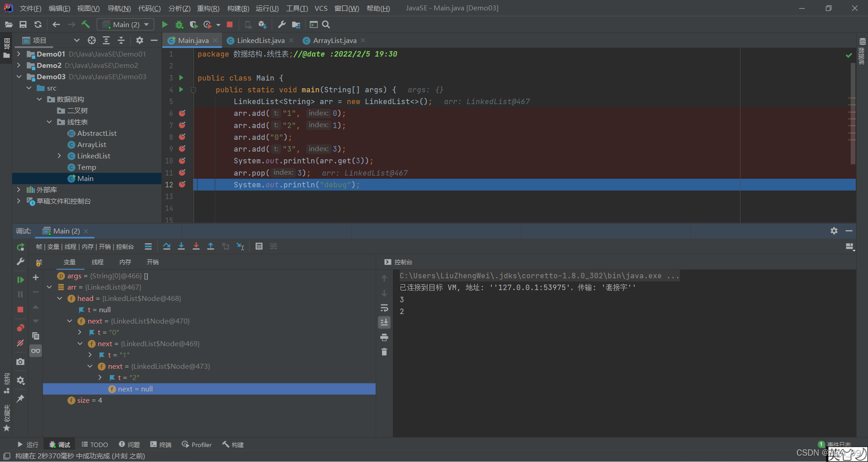Toggle breakpoint on line 8

tap(182, 137)
